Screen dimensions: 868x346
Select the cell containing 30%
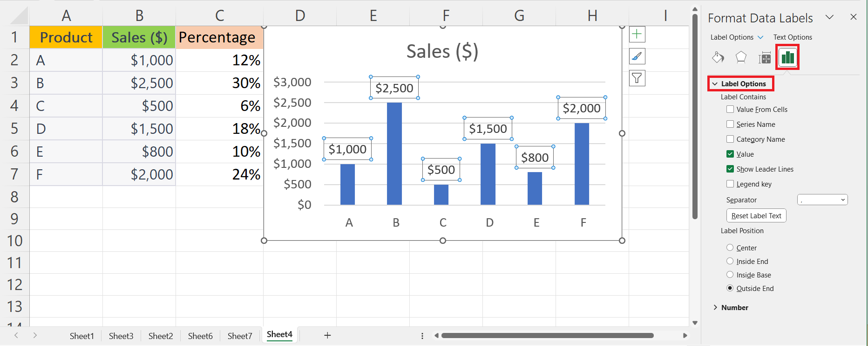click(219, 83)
